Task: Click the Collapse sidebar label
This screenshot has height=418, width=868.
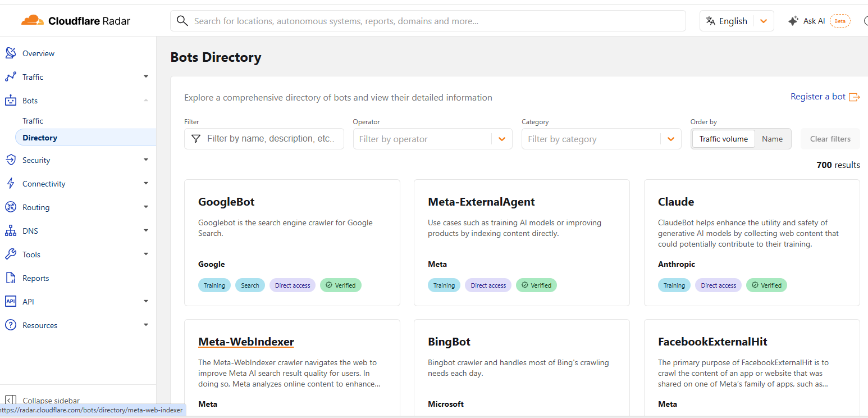Action: point(51,401)
